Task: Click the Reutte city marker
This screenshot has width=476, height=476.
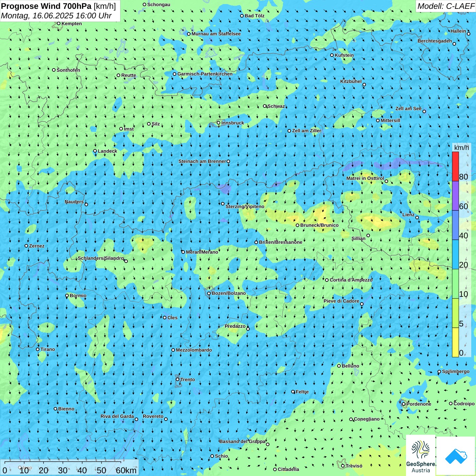Action: [118, 75]
